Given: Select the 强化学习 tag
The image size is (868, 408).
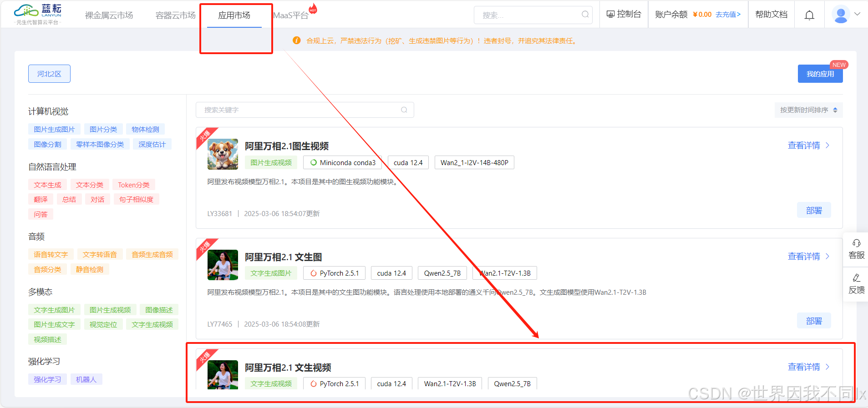Looking at the screenshot, I should pyautogui.click(x=47, y=379).
